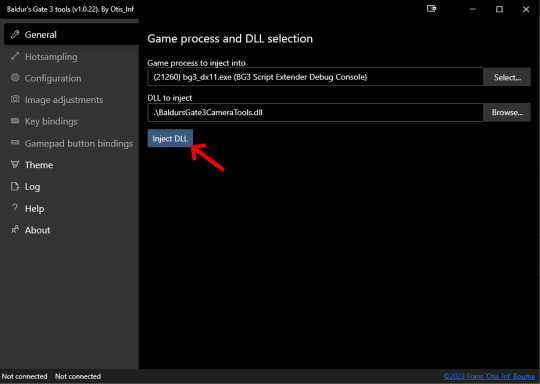Click the 'DLL to inject' label

click(x=170, y=98)
